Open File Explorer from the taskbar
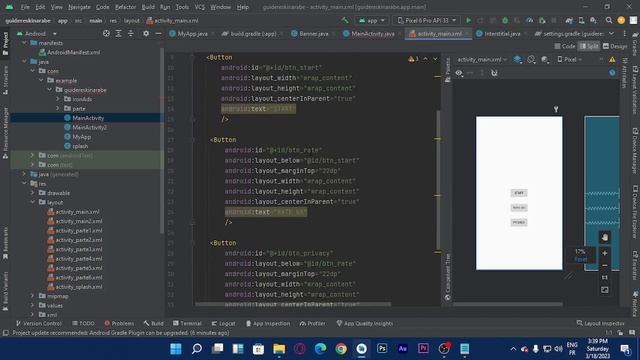640x360 pixels. tap(279, 349)
